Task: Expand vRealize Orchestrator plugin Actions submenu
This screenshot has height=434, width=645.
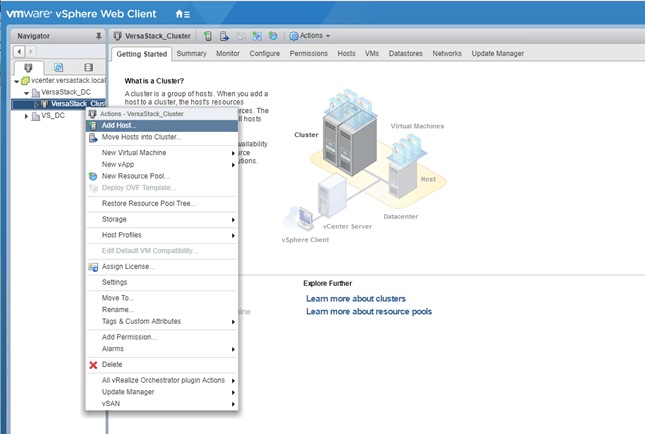Action: coord(233,381)
